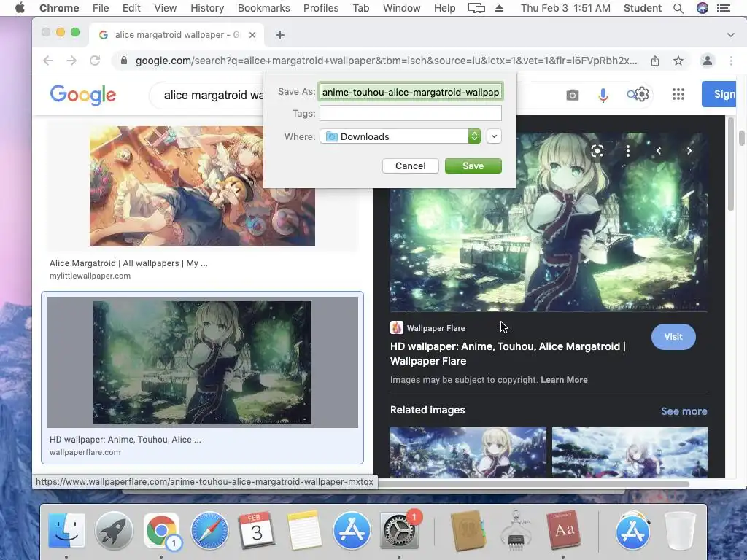This screenshot has height=560, width=747.
Task: Open the Bookmarks menu
Action: [x=264, y=8]
